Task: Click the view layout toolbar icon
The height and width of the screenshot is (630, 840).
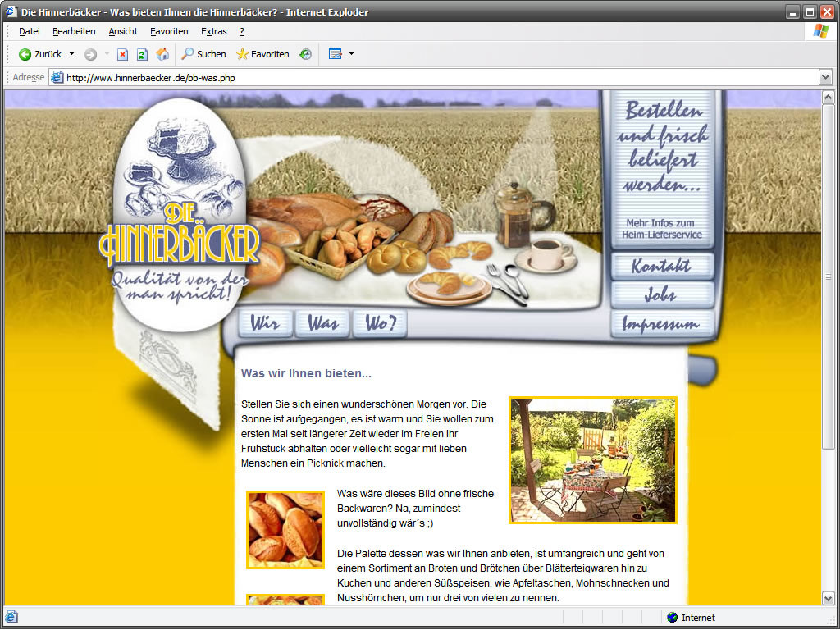Action: [336, 54]
